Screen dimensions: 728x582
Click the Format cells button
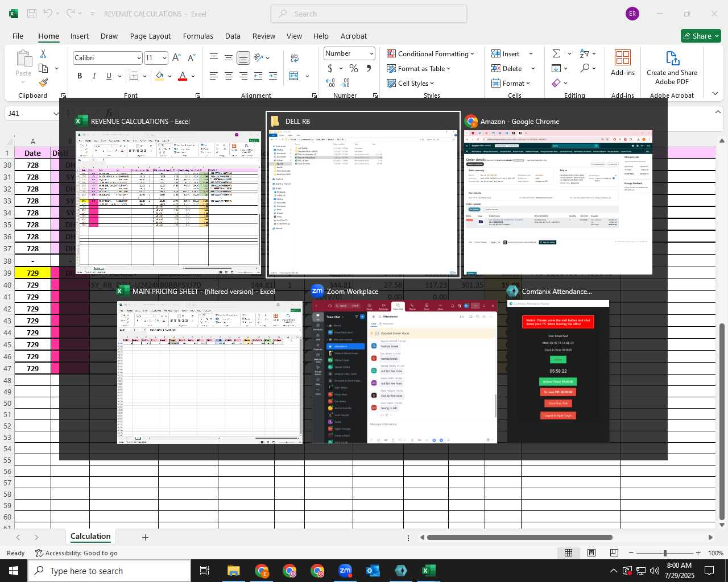[x=511, y=83]
